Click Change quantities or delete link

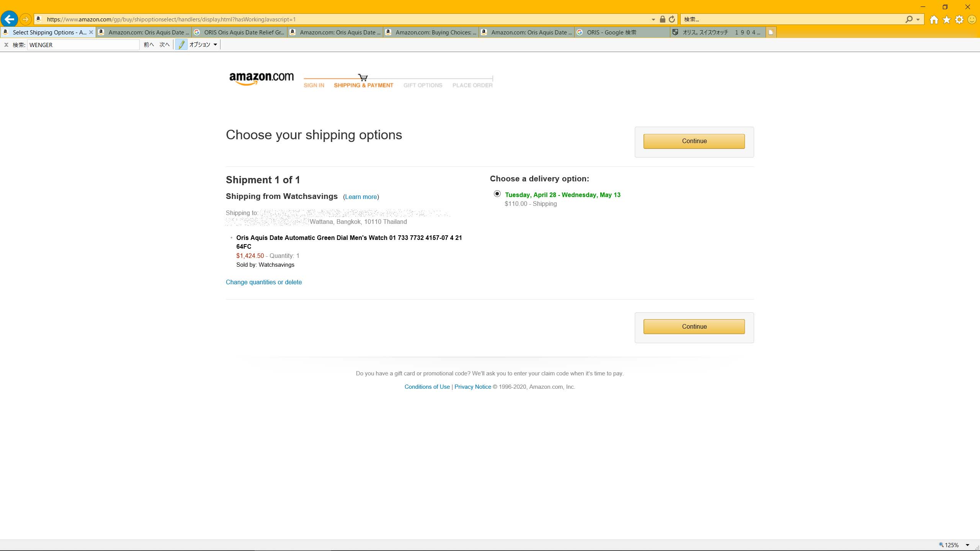(264, 282)
